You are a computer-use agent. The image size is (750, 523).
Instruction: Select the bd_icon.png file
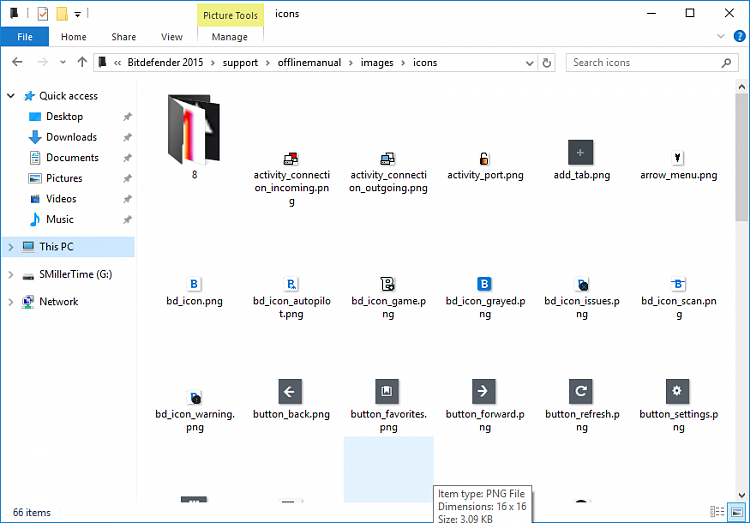click(x=194, y=284)
